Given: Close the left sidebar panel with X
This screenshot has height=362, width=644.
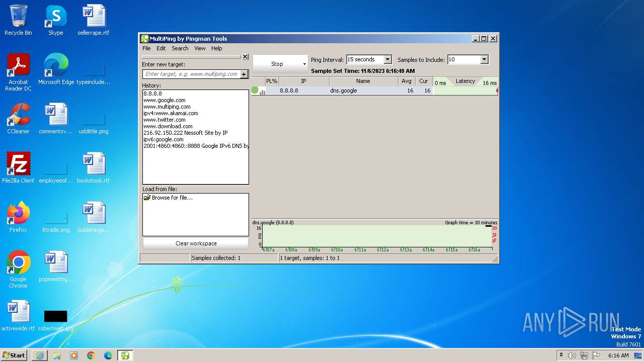Looking at the screenshot, I should 245,57.
